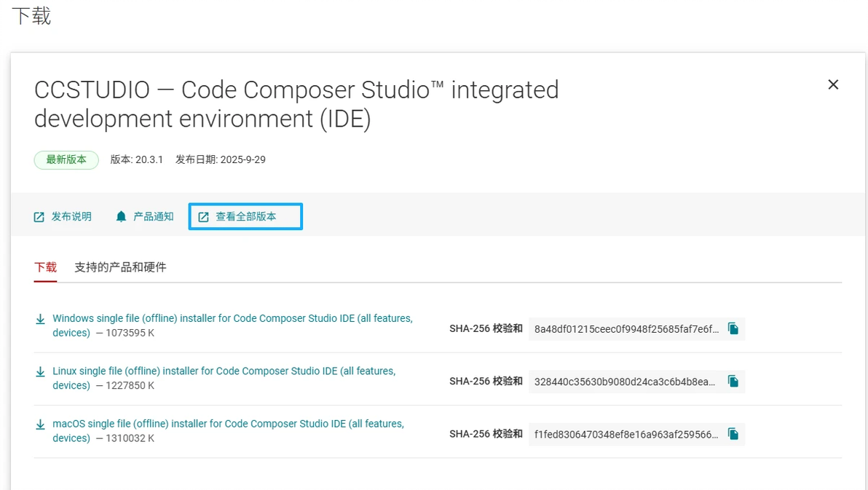Open the 查看全部版本 link
868x490 pixels.
pos(246,217)
